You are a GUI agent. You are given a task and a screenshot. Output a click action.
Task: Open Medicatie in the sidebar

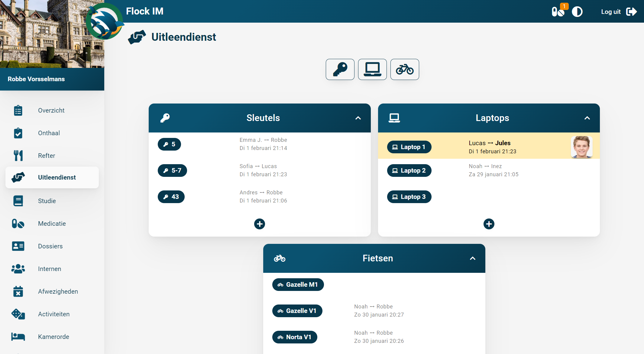52,224
